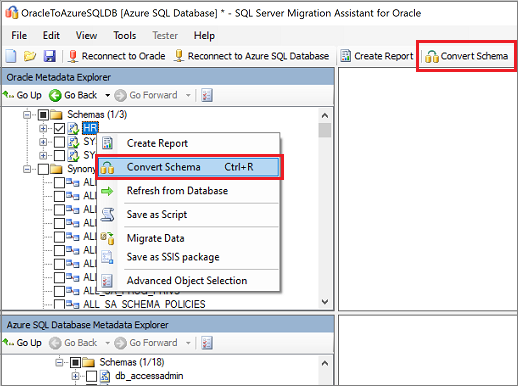Click scroll down arrow in Oracle explorer
Screen dimensions: 518x386
tap(325, 302)
